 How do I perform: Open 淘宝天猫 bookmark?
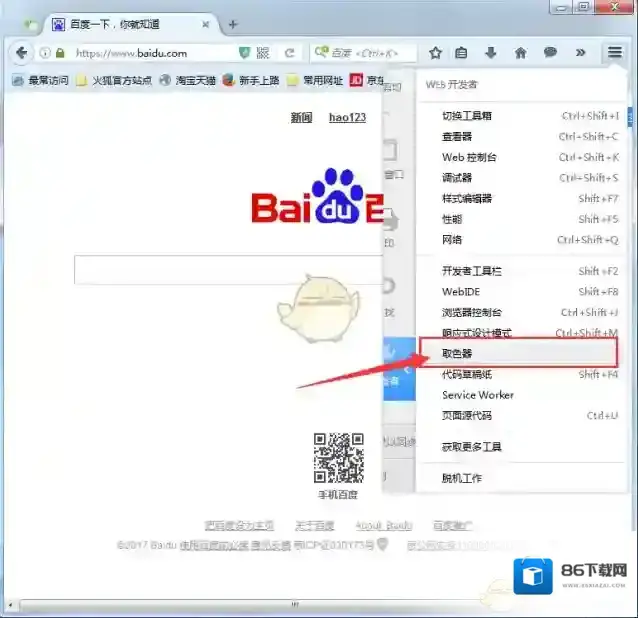pos(187,81)
